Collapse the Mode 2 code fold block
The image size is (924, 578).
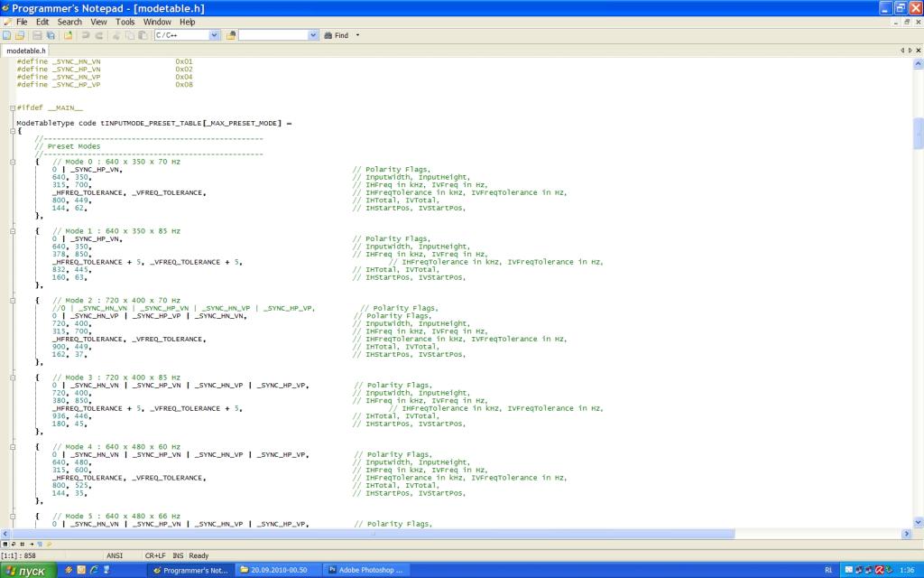(x=13, y=300)
